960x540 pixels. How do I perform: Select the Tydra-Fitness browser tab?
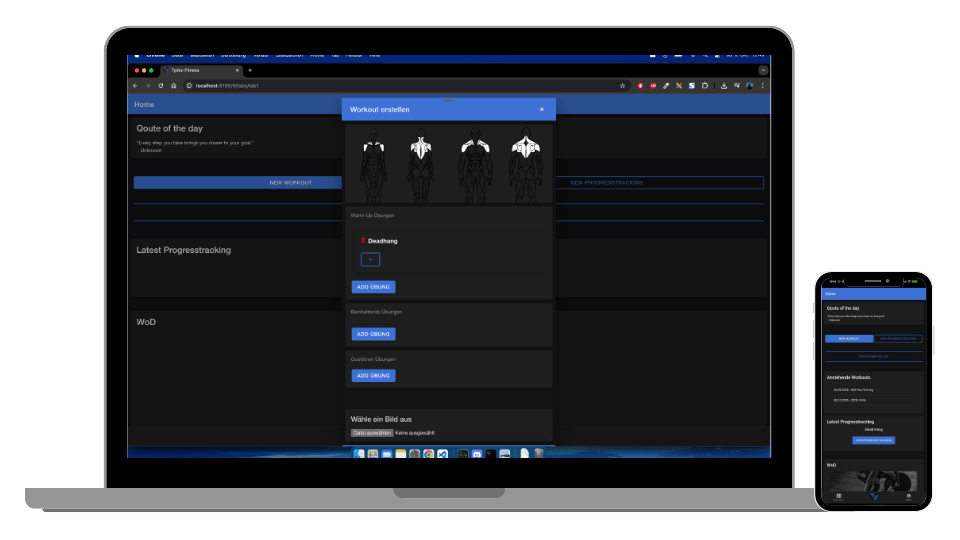[199, 70]
